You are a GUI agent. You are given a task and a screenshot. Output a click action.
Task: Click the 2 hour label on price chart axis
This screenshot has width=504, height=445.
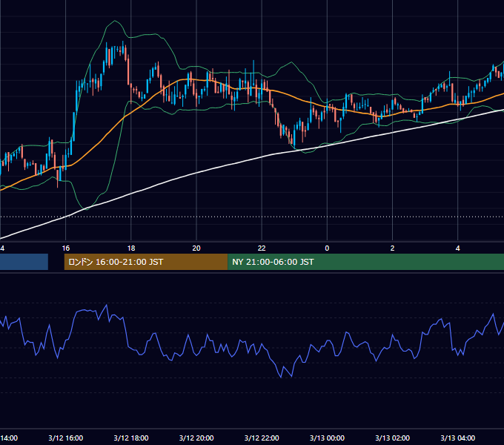[393, 248]
